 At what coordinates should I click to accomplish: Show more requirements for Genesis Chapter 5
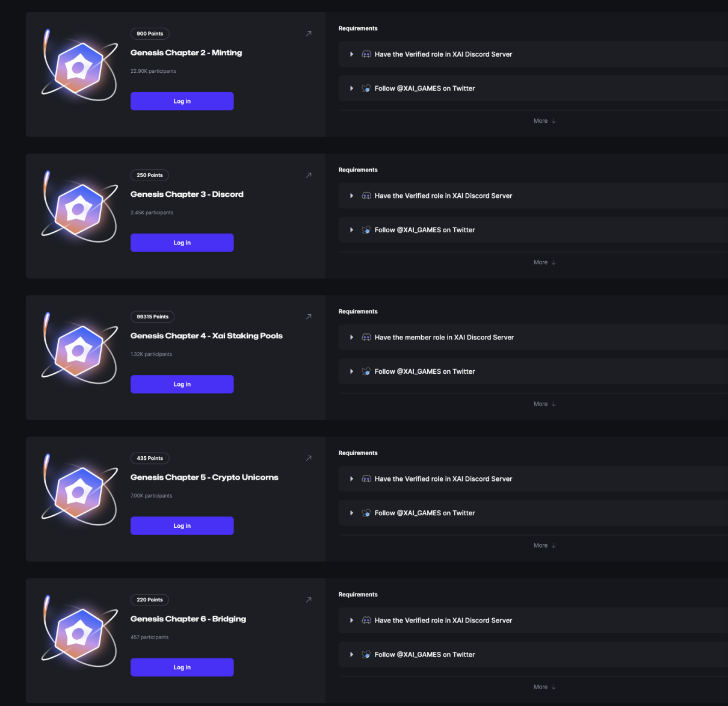click(544, 545)
